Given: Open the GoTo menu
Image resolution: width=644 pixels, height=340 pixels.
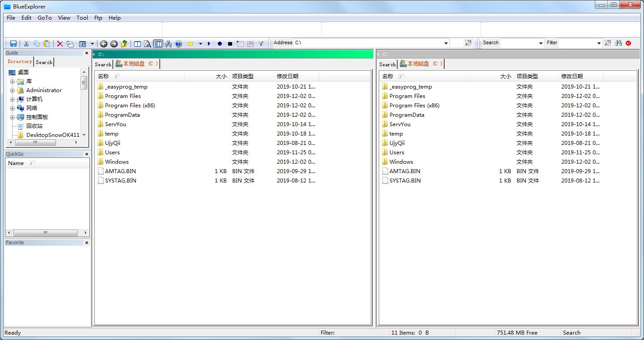Looking at the screenshot, I should [x=45, y=18].
